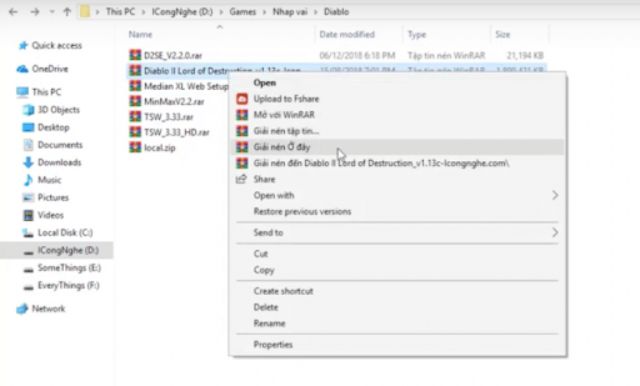
Task: Click WinRAR icon of D2SE_V2.2.0.rar
Action: pyautogui.click(x=135, y=55)
